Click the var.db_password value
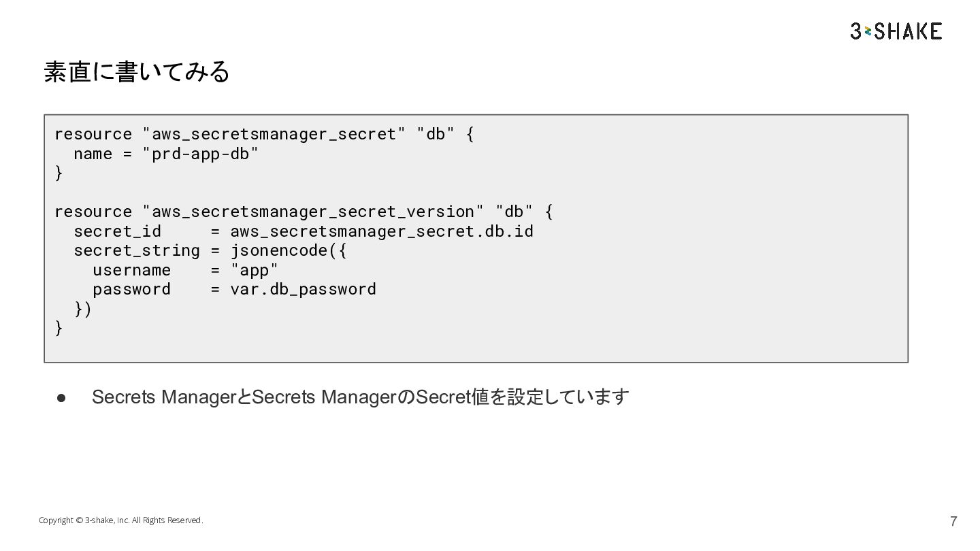 [x=303, y=289]
